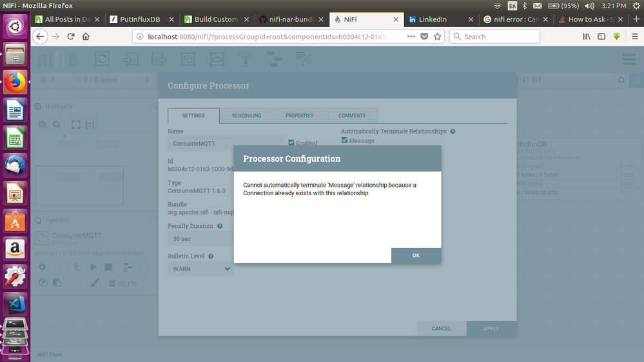Launch Firefox from the Ubuntu dock
The height and width of the screenshot is (362, 644).
tap(15, 82)
